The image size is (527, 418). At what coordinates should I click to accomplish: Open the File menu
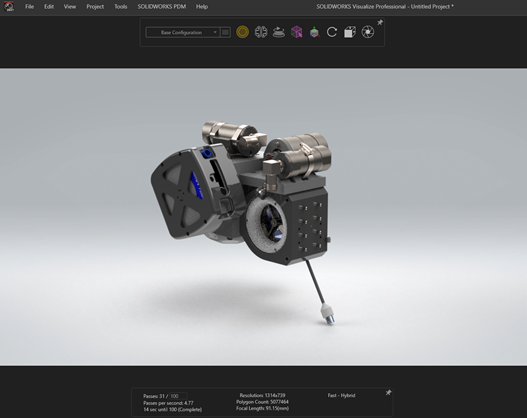[29, 6]
